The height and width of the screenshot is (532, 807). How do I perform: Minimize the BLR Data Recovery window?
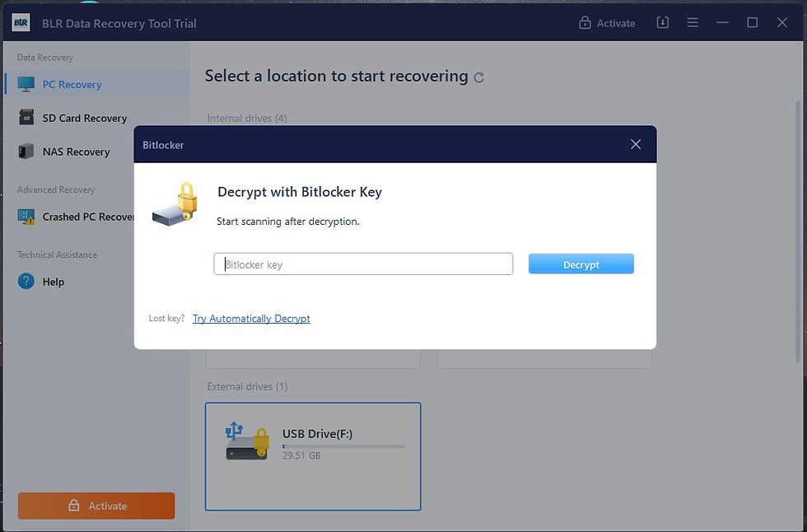(723, 22)
